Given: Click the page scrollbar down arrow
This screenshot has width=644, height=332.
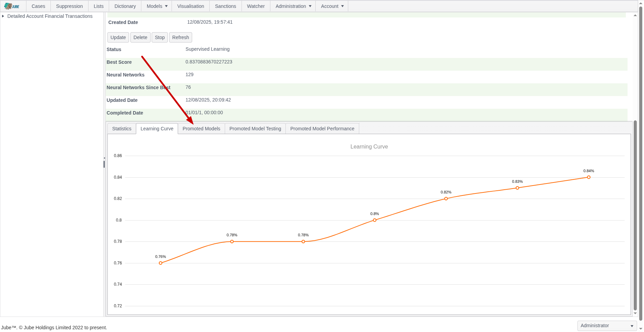Looking at the screenshot, I should [x=641, y=329].
